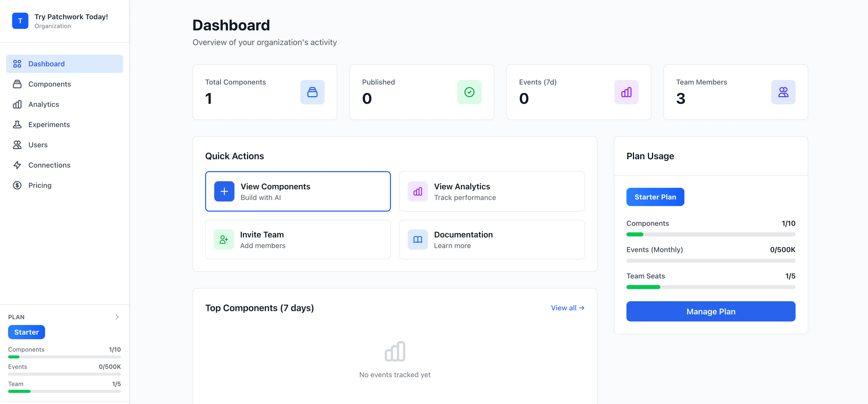This screenshot has height=404, width=868.
Task: Click the Starter Plan badge
Action: [655, 197]
